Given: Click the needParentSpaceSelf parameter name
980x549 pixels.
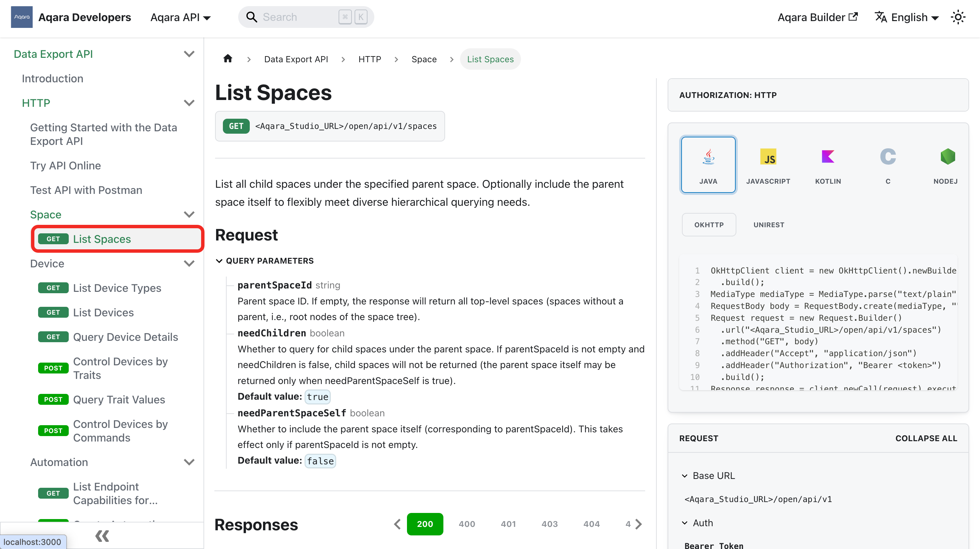Looking at the screenshot, I should [x=292, y=413].
